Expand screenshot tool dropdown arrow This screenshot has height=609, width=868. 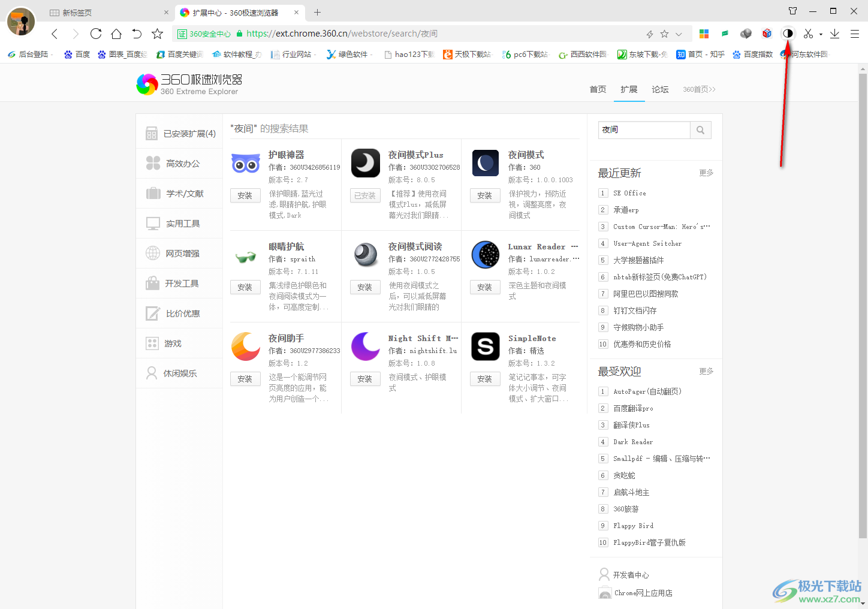821,34
